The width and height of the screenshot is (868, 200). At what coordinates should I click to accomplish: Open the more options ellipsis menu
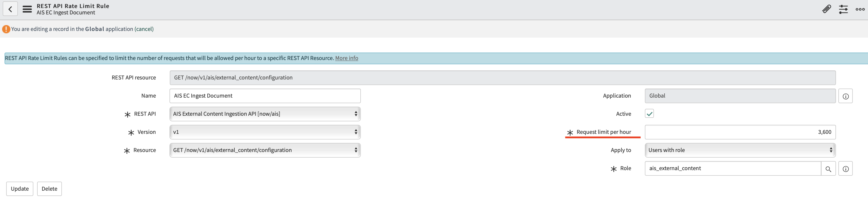860,9
